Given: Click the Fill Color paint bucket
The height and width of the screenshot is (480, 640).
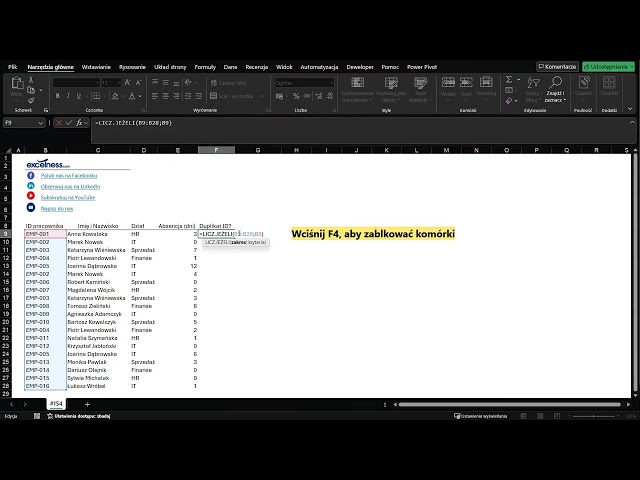Looking at the screenshot, I should coord(115,96).
